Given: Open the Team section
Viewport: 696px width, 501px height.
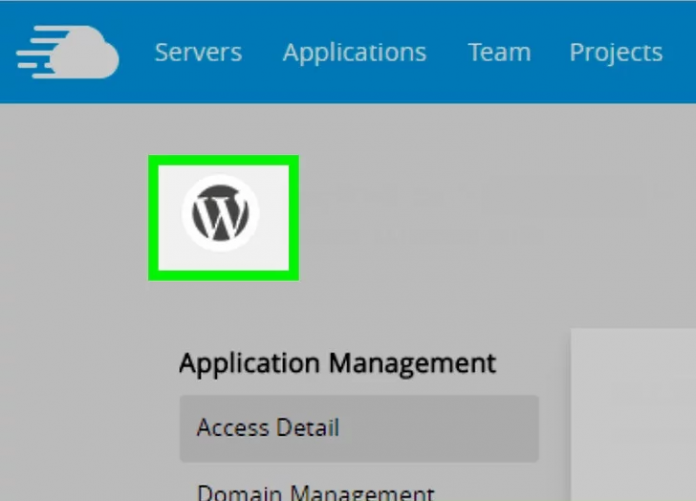Looking at the screenshot, I should pos(499,52).
